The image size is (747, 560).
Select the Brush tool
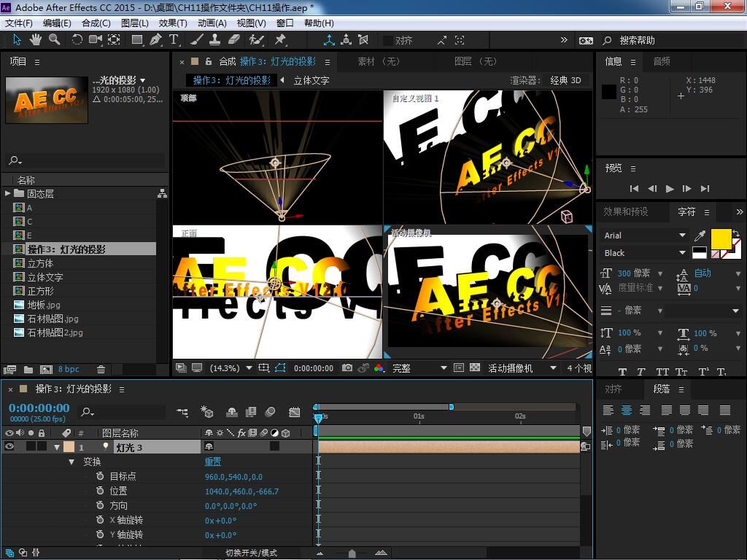[x=196, y=40]
